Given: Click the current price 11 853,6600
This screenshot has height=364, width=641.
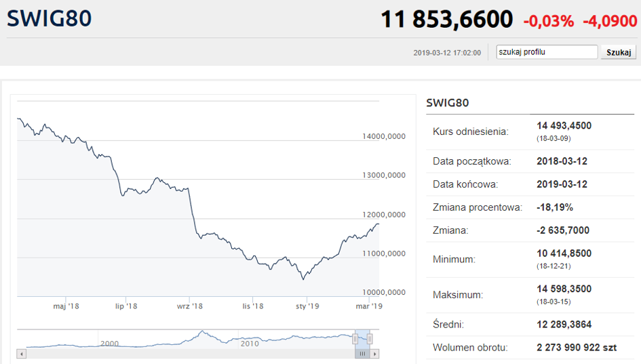Looking at the screenshot, I should tap(447, 20).
